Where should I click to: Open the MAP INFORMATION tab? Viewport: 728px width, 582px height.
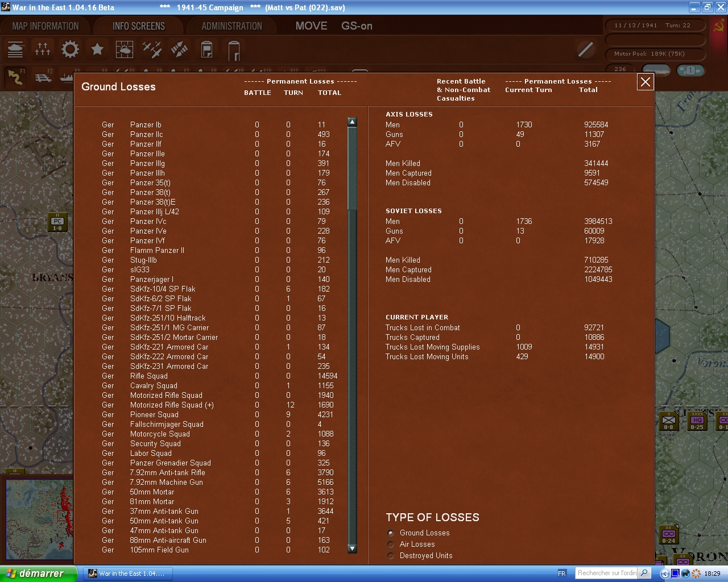(45, 26)
